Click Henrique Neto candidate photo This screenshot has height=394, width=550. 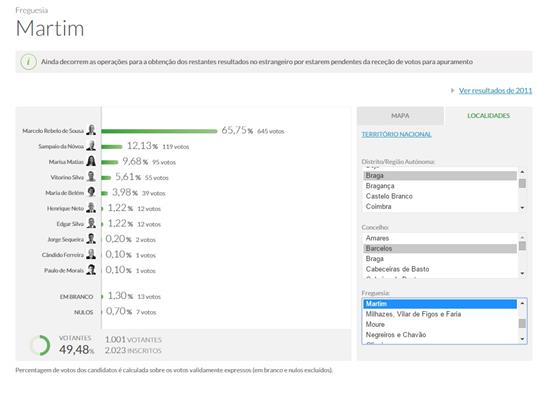pyautogui.click(x=91, y=207)
